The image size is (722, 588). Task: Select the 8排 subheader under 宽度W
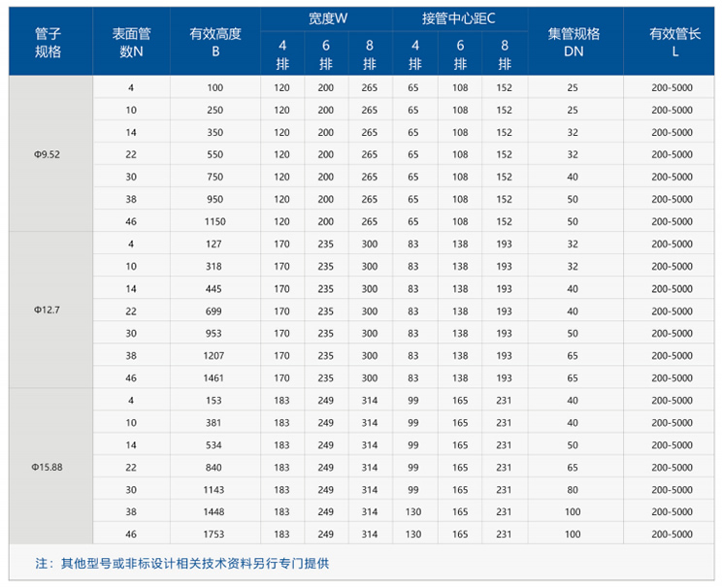click(370, 54)
